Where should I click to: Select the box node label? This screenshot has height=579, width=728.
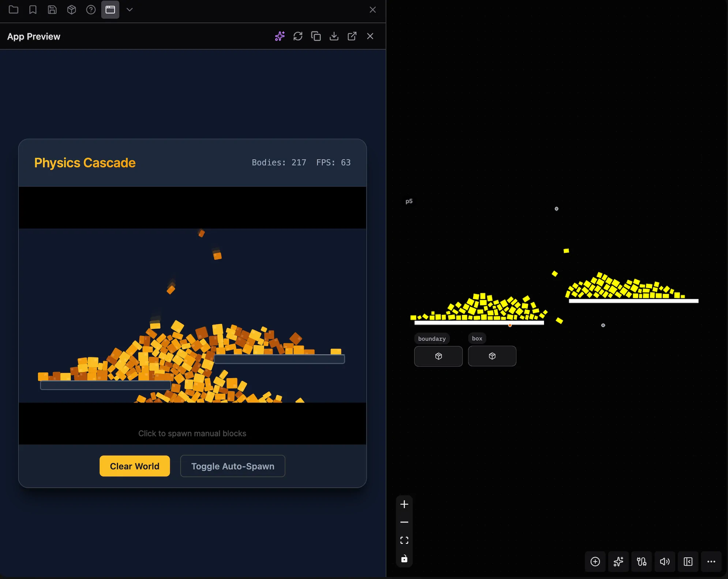pos(477,338)
